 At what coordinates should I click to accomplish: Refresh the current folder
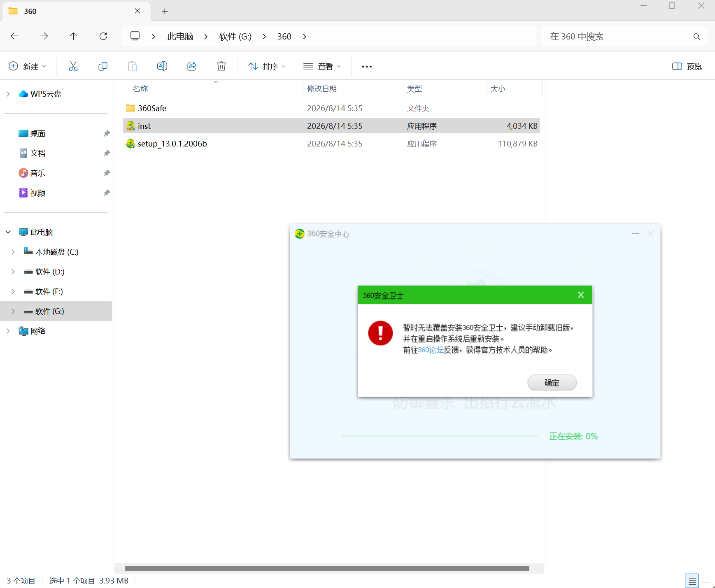point(103,36)
